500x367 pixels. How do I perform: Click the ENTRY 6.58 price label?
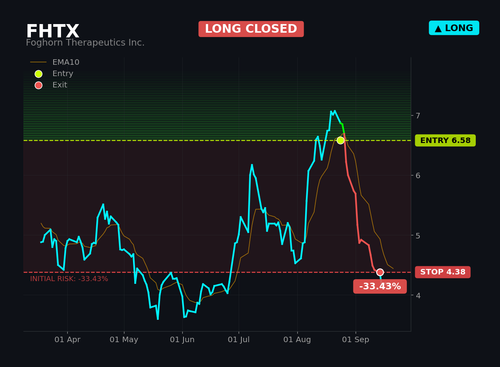click(445, 140)
